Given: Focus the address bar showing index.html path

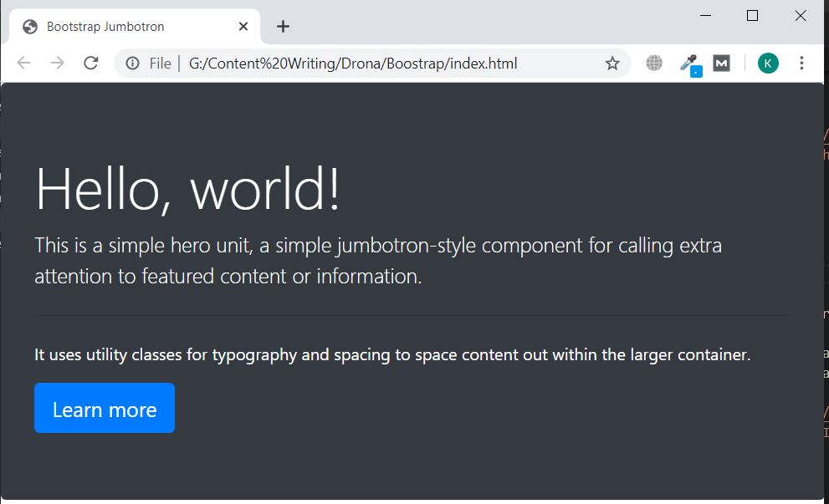Looking at the screenshot, I should [x=376, y=64].
